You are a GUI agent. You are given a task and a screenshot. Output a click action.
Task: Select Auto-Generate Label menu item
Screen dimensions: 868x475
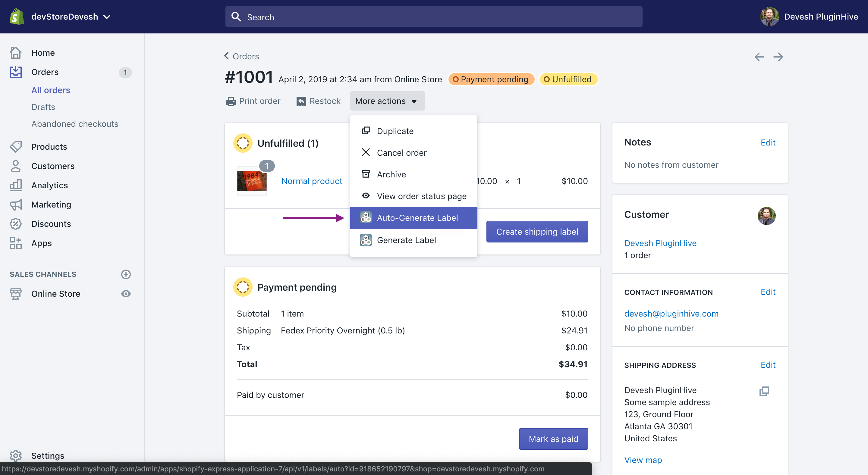coord(414,218)
